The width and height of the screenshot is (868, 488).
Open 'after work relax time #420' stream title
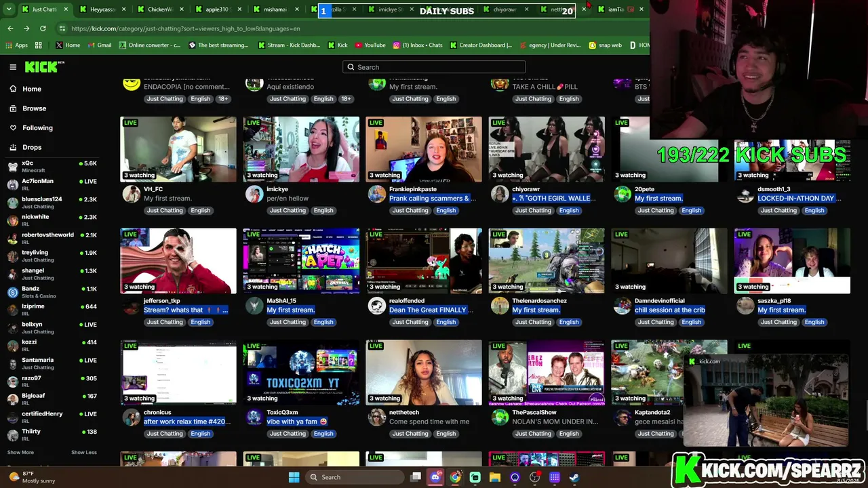pos(187,422)
